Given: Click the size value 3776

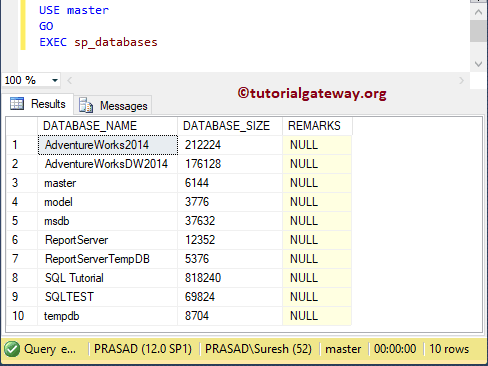Looking at the screenshot, I should pyautogui.click(x=197, y=202).
